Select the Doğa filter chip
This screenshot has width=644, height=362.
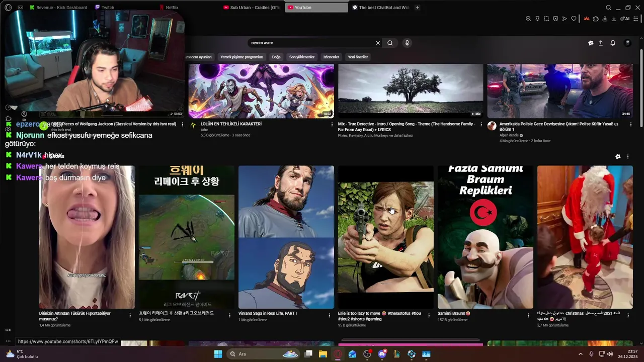tap(276, 57)
